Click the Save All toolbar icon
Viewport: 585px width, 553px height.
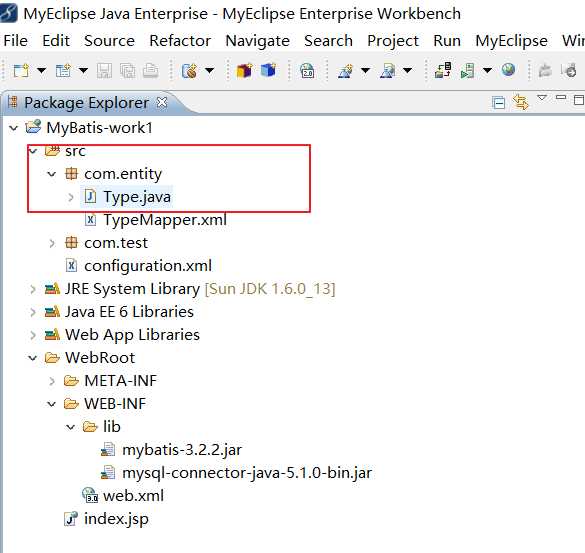(128, 71)
